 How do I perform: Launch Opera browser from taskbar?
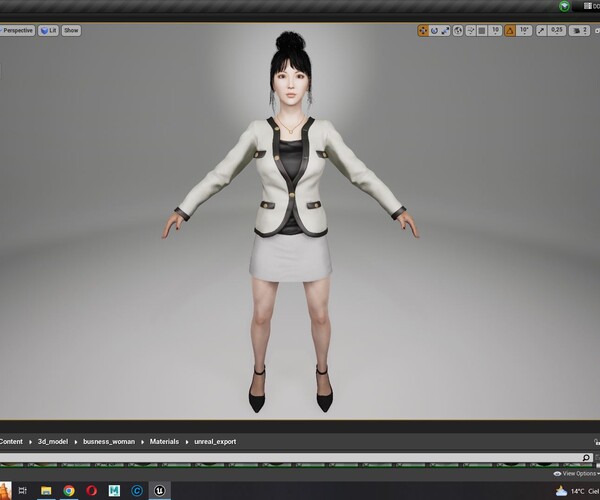click(91, 490)
